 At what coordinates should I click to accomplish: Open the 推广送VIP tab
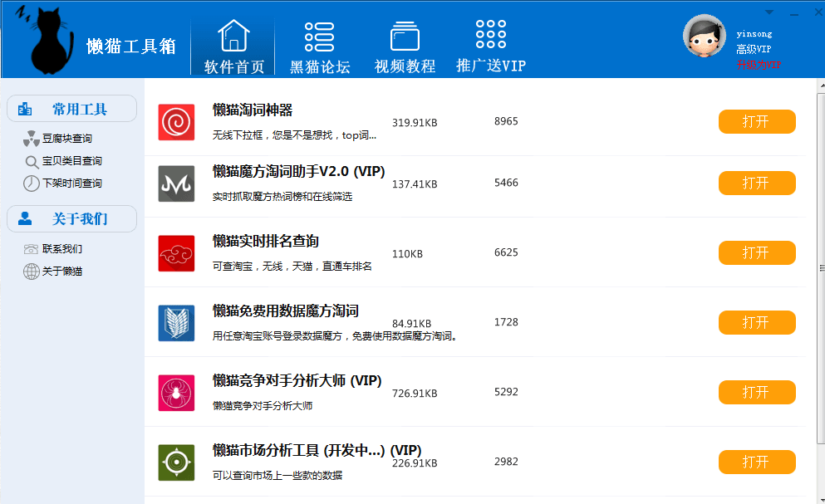tap(491, 46)
